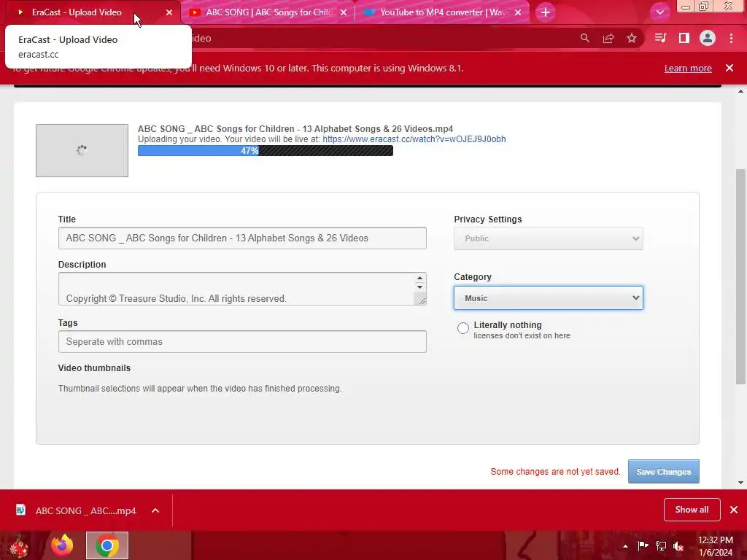Click the zoom magnifier icon in address bar
This screenshot has width=747, height=560.
tap(584, 38)
